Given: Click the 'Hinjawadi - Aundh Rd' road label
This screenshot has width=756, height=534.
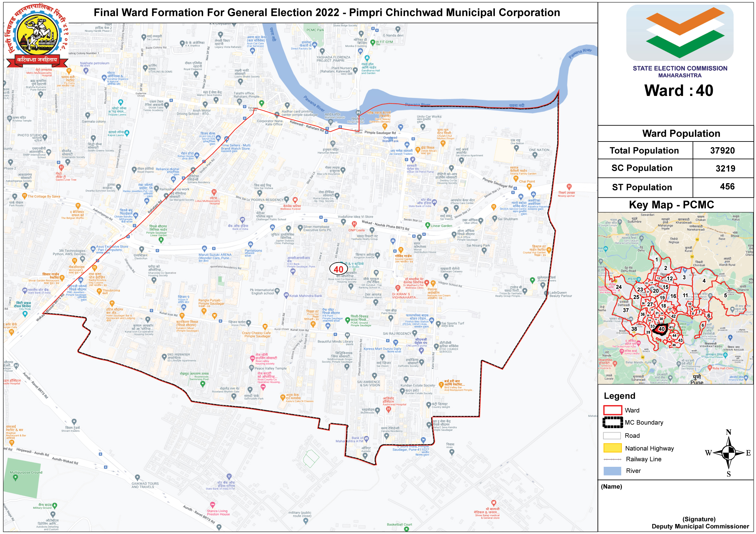Looking at the screenshot, I should tap(33, 452).
